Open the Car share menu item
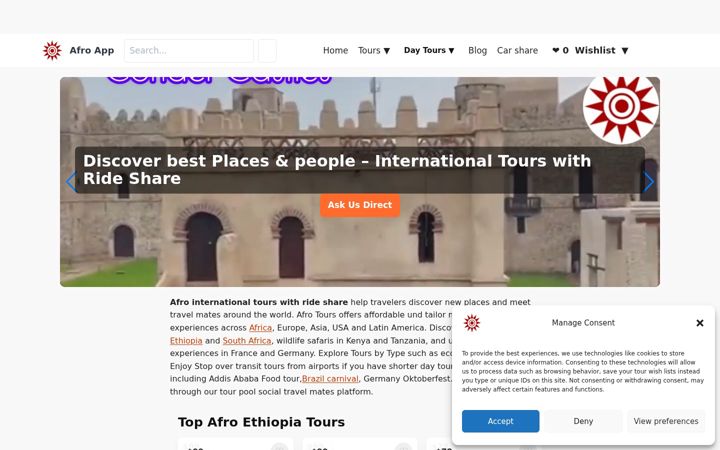 (517, 51)
